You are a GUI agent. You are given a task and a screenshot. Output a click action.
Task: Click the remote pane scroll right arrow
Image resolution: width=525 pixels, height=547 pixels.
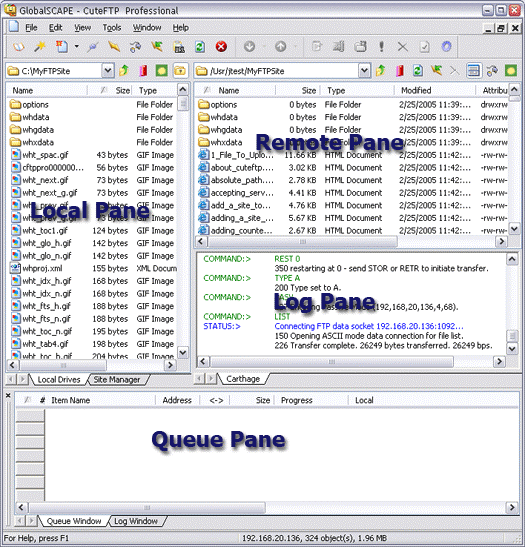click(x=502, y=241)
